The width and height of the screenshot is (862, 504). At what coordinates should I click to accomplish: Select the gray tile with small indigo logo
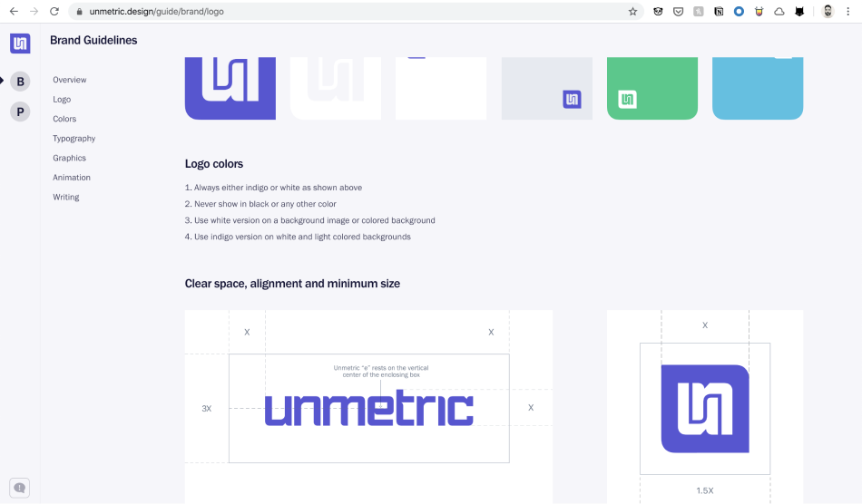[x=547, y=88]
